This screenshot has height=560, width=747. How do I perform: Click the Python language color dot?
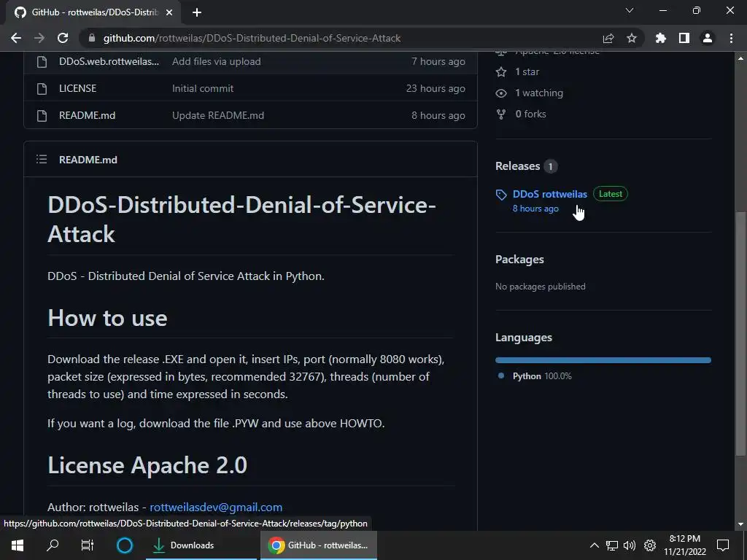500,376
